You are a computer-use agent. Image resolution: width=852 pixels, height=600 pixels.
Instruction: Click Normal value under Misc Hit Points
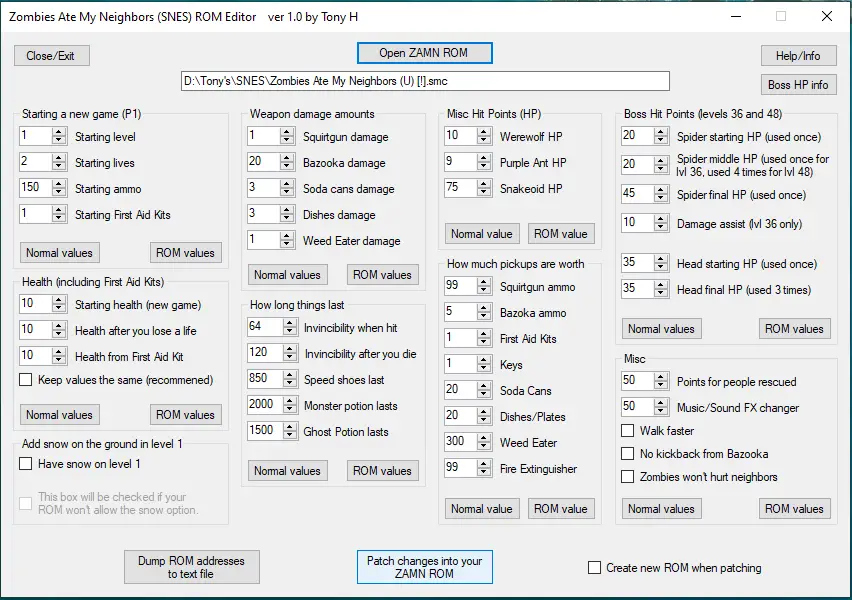click(482, 234)
